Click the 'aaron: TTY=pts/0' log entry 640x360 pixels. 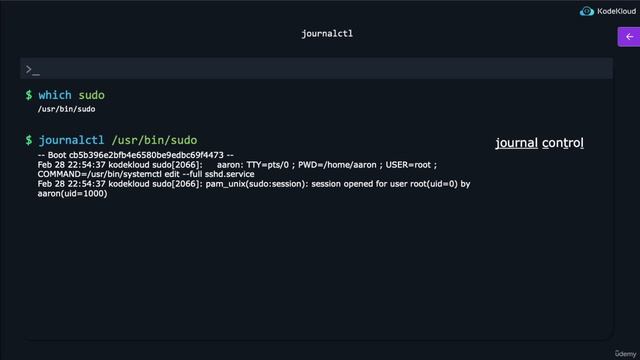point(237,165)
